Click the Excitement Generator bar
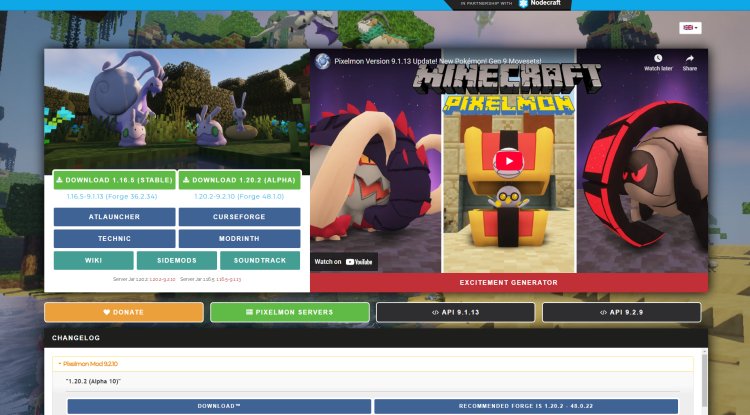 (x=509, y=283)
